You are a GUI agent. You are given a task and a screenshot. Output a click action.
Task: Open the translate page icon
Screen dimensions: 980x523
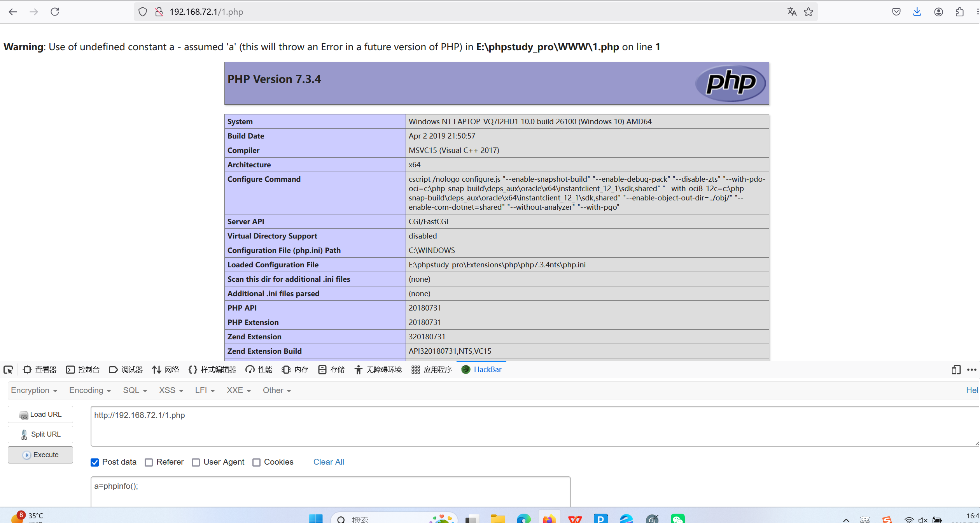click(792, 12)
